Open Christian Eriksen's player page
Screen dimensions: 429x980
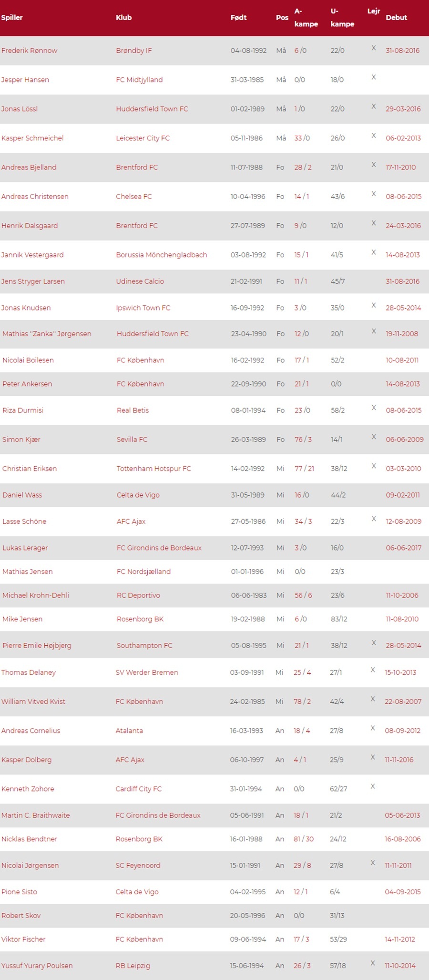tap(30, 469)
